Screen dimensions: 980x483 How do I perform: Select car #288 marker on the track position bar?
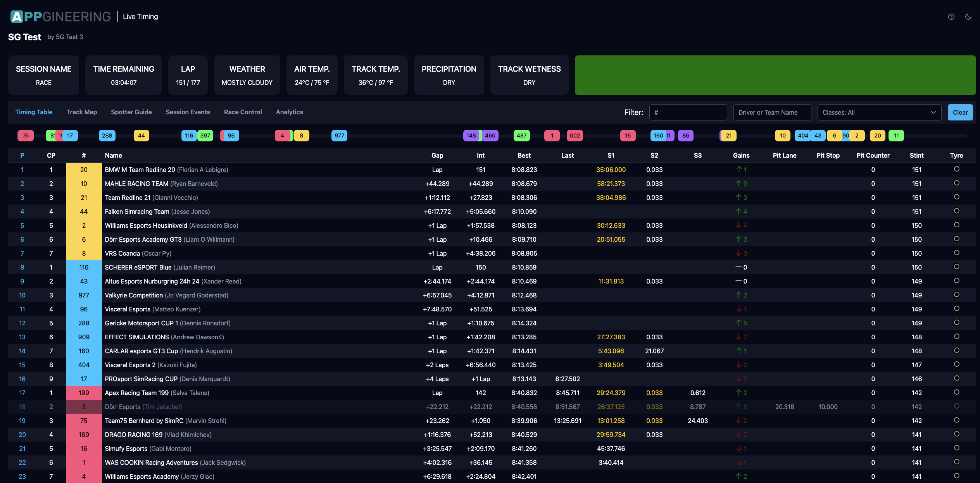(x=107, y=136)
